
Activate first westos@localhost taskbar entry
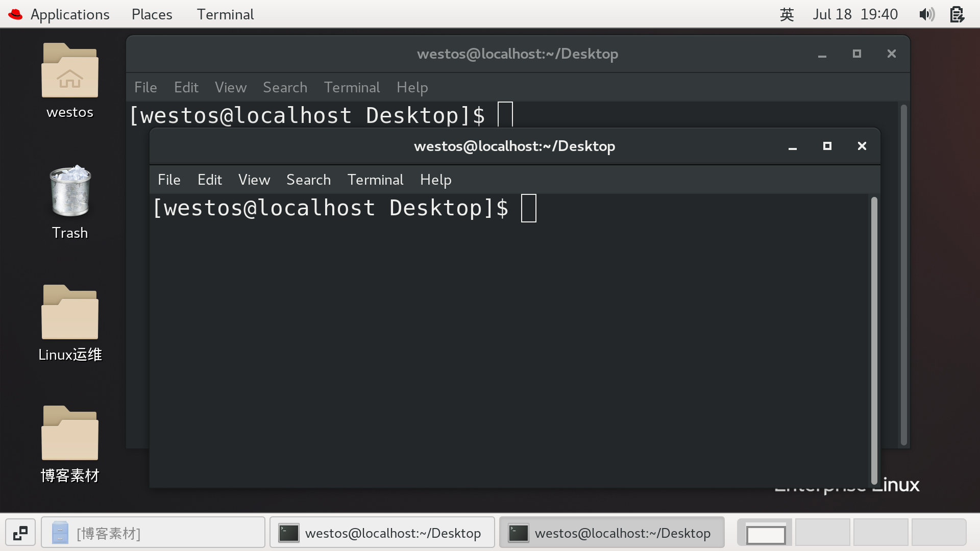(382, 533)
